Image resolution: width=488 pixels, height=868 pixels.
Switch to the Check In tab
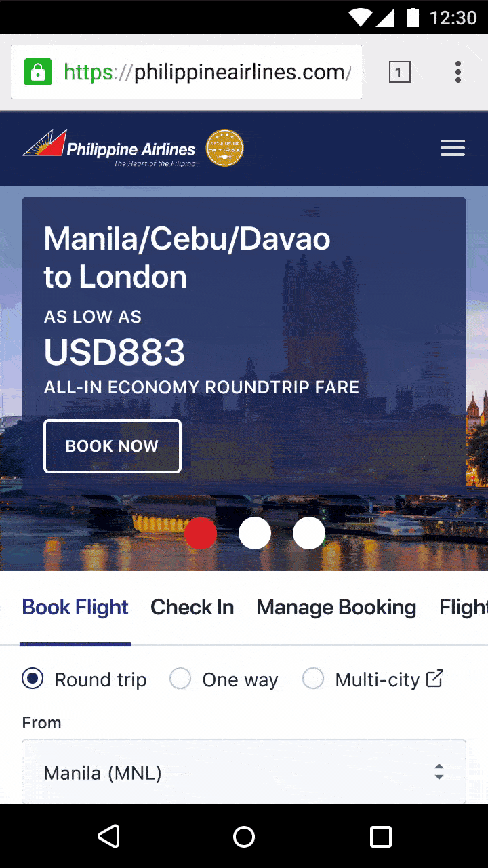tap(192, 608)
